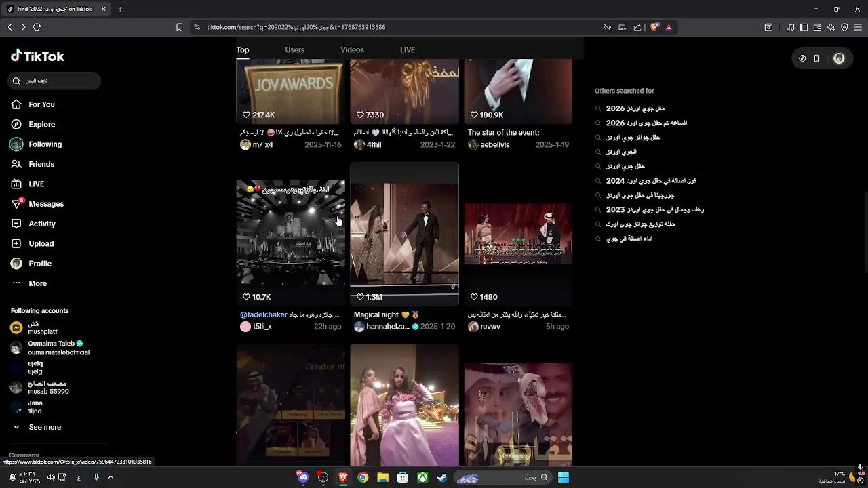Go back in browser history

(x=9, y=27)
